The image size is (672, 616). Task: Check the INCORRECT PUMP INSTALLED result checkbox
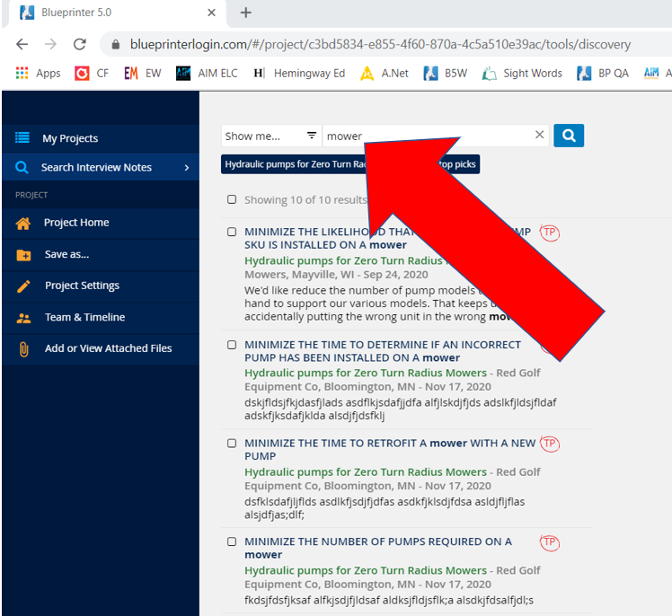coord(232,345)
